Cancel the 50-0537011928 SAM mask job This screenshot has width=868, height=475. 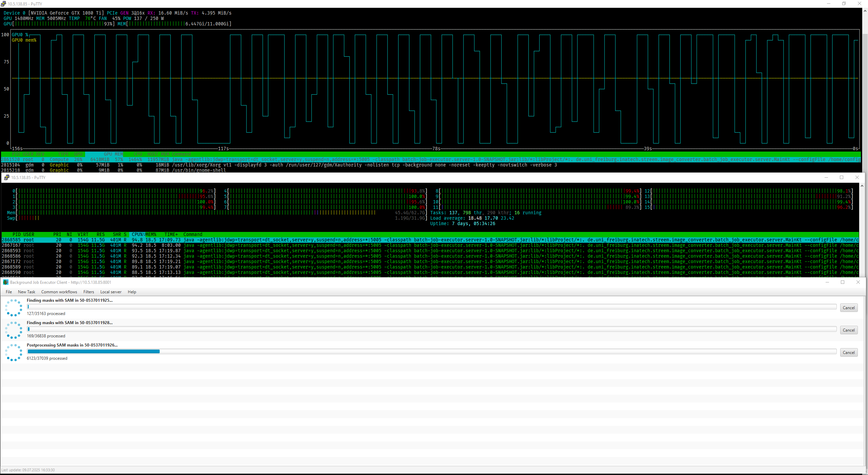(849, 330)
